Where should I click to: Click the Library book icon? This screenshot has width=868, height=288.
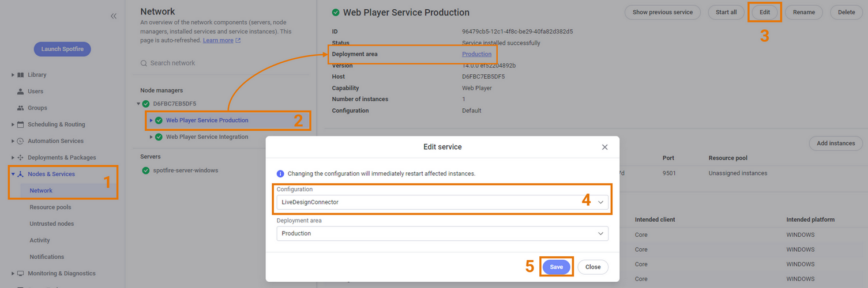coord(21,75)
